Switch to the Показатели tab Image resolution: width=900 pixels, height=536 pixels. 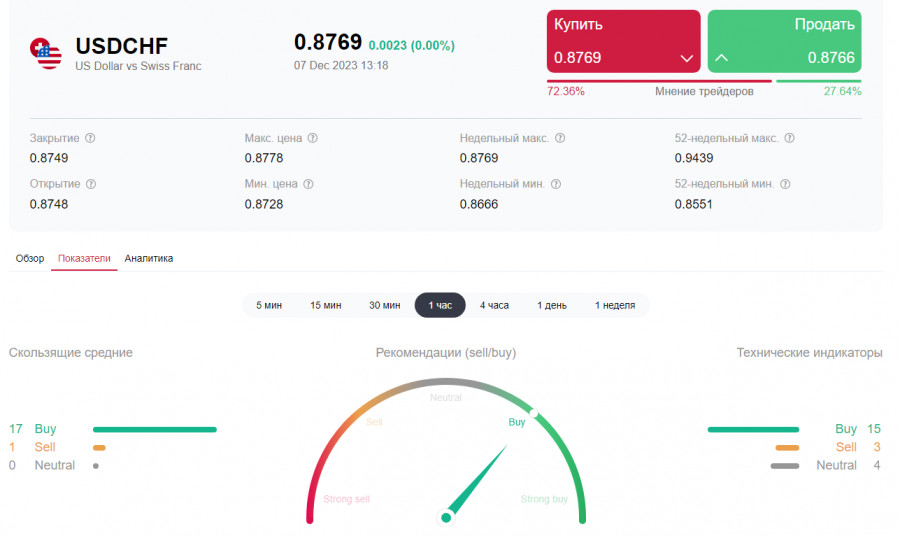pos(84,258)
